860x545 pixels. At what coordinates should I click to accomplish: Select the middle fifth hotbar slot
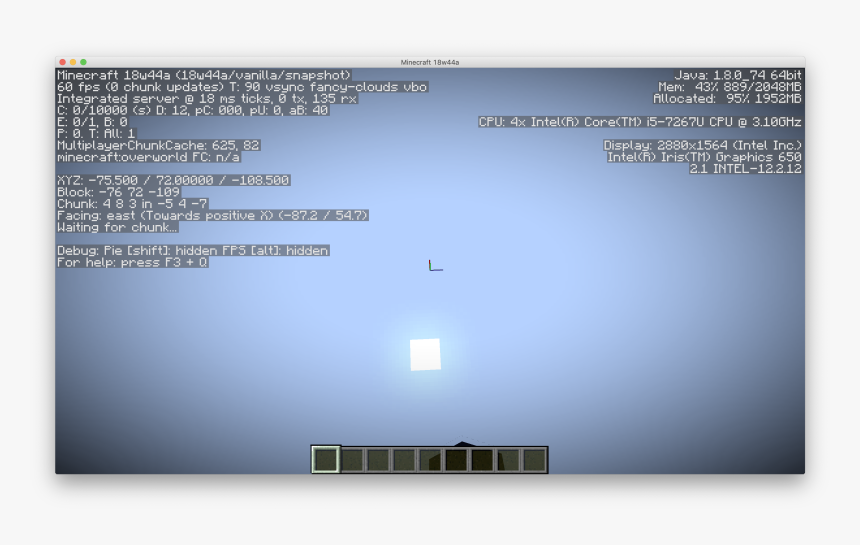pyautogui.click(x=430, y=460)
